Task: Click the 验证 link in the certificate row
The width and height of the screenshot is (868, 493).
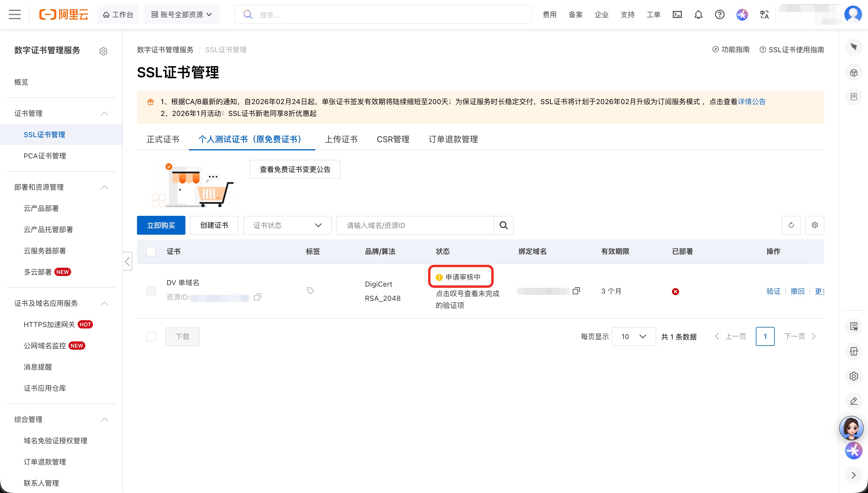Action: [773, 291]
